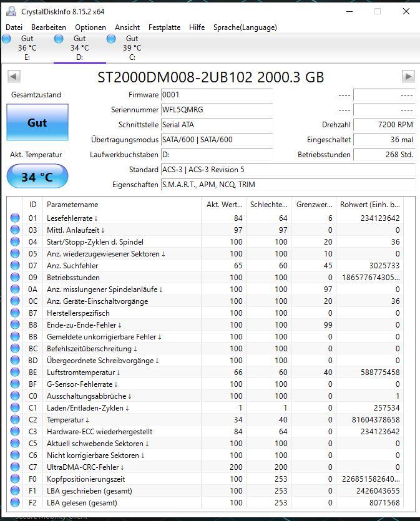The height and width of the screenshot is (521, 420).
Task: Click status orb of C6 Nicht korrigierbare Sektoren
Action: [x=15, y=455]
